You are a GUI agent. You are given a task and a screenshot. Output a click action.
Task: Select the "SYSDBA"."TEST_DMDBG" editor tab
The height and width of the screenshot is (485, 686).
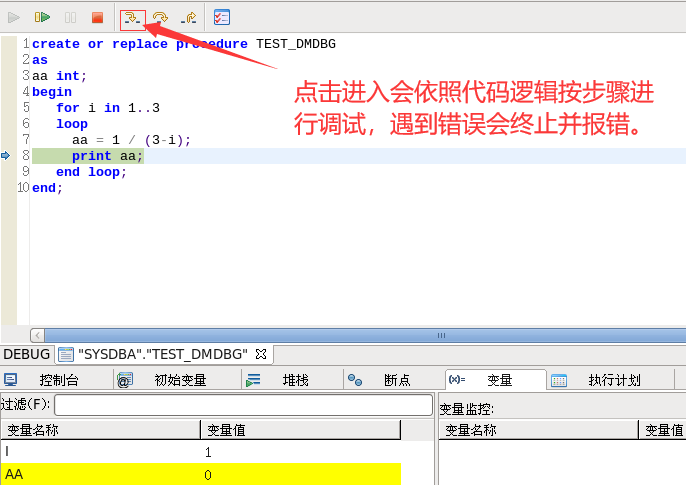(x=163, y=354)
